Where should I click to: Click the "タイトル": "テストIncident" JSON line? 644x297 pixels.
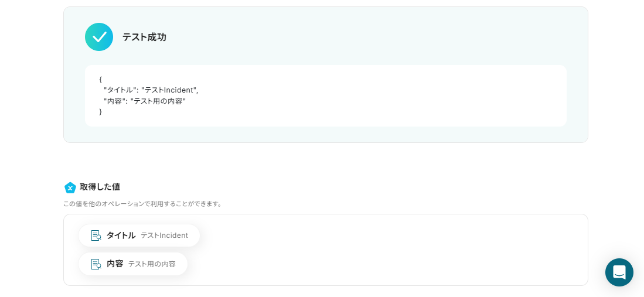click(x=151, y=90)
